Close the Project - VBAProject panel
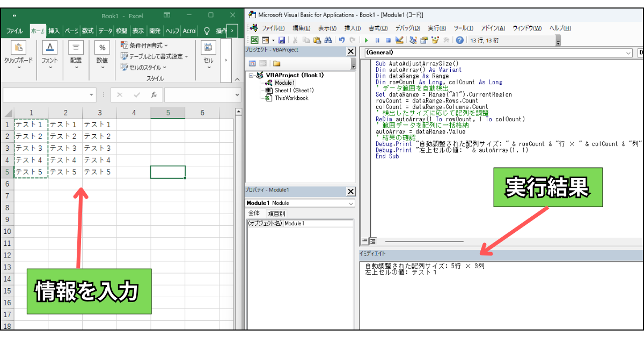The height and width of the screenshot is (338, 644). 351,51
